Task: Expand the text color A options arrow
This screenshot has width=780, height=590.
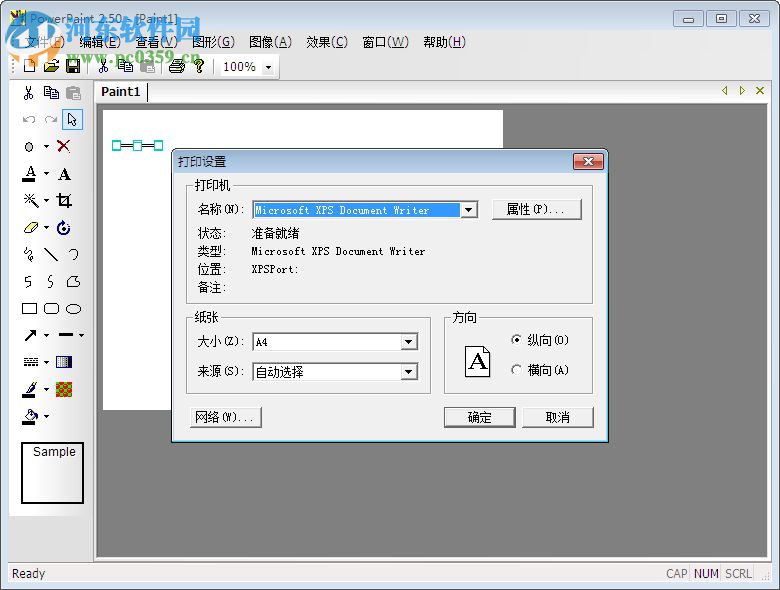Action: click(46, 174)
